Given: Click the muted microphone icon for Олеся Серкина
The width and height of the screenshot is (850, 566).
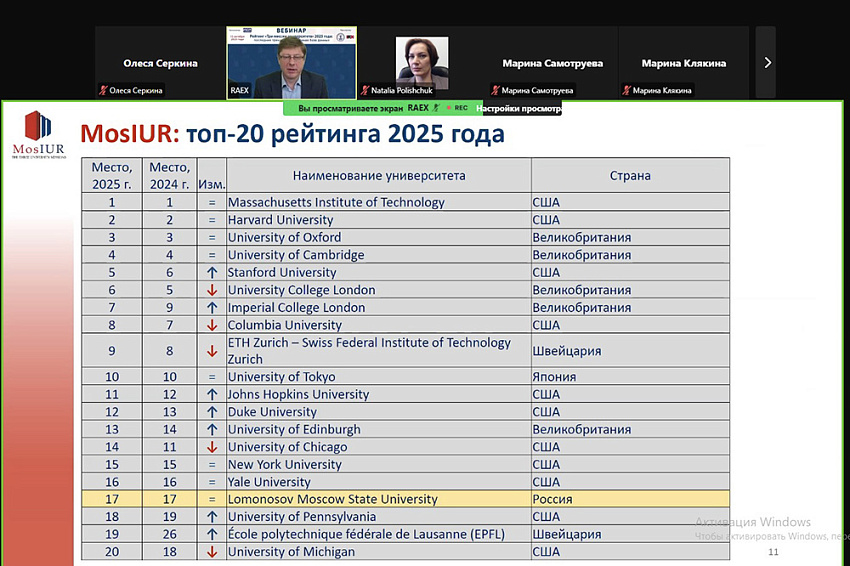Looking at the screenshot, I should (103, 91).
